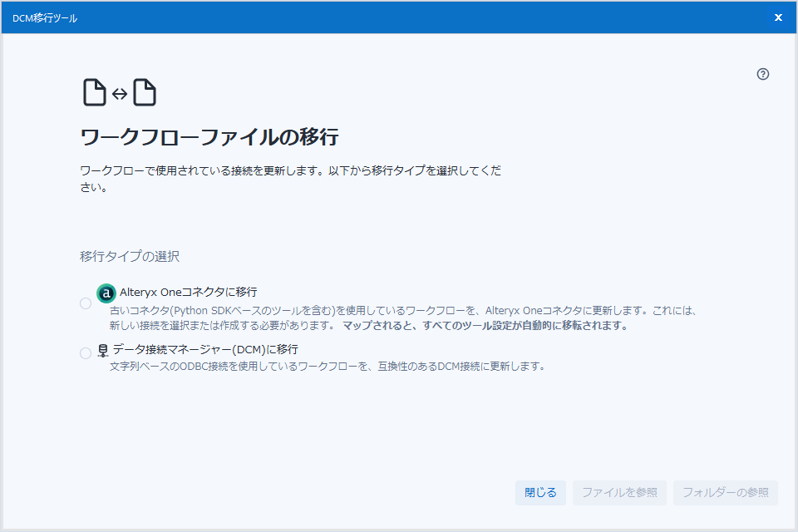Select the データ接続マネージャー(DCM)に移行 radio button

coord(86,353)
